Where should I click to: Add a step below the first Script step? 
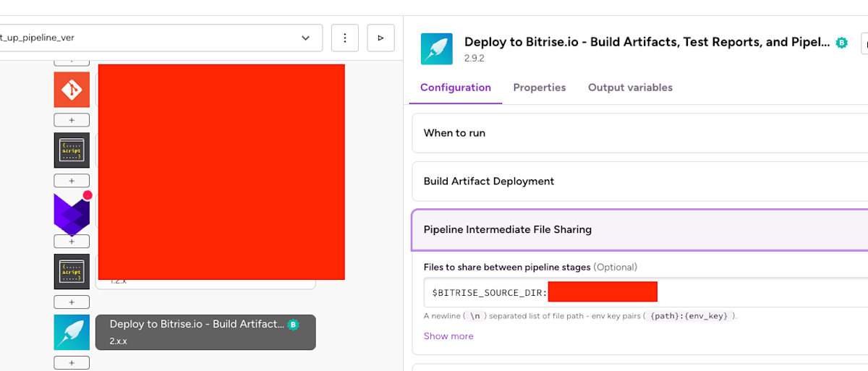[72, 181]
